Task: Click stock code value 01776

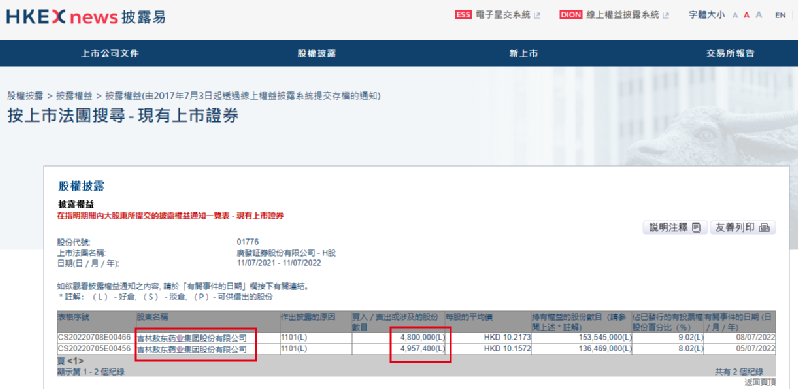Action: 248,241
